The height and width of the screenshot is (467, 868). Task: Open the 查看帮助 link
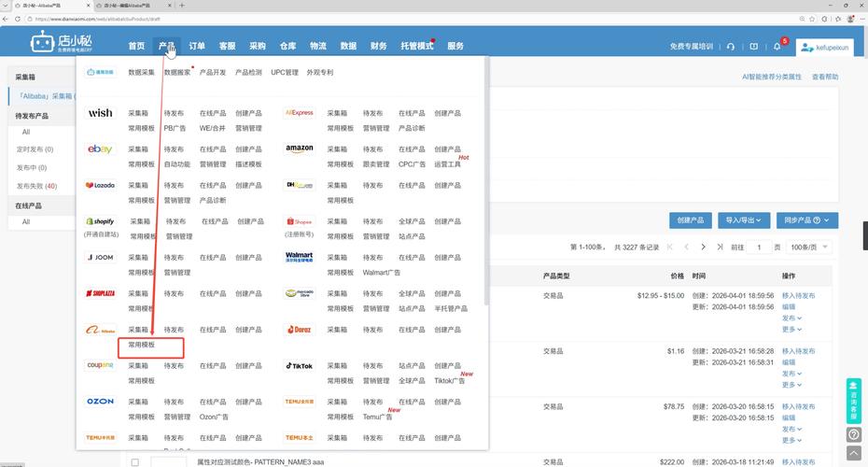tap(825, 77)
